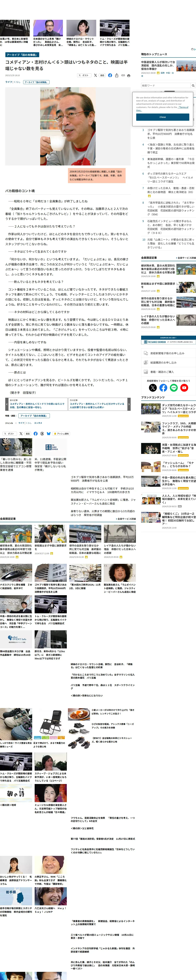Open 紙面購読のお申し込み link
This screenshot has width=196, height=980.
(169, 363)
